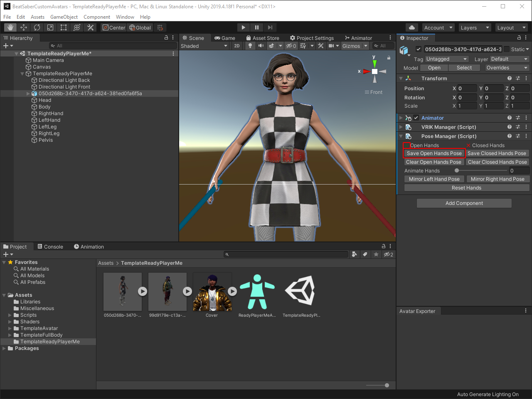
Task: Expand the 050d268b avatar hierarchy item
Action: (28, 94)
